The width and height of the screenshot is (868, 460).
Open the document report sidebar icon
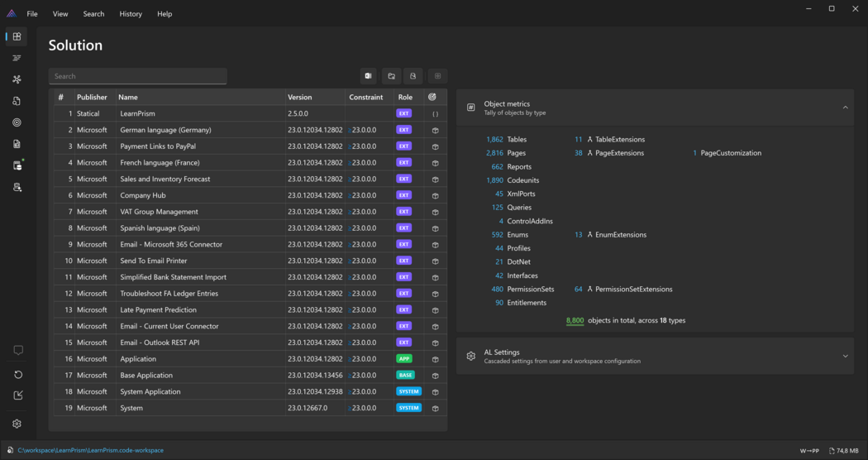coord(17,144)
